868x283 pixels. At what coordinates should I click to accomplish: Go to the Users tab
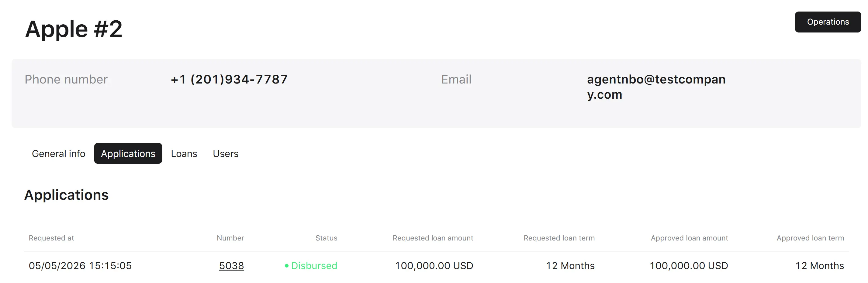point(225,153)
